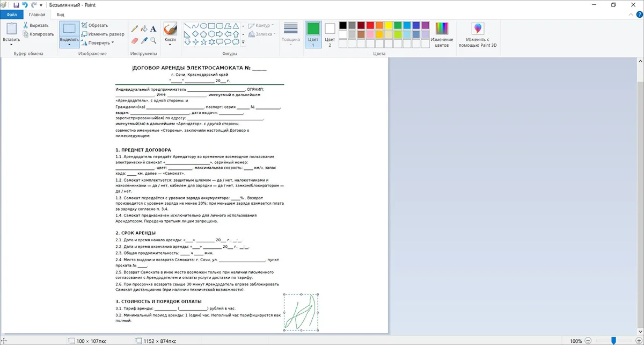Select the Fill with color bucket tool

[x=144, y=28]
